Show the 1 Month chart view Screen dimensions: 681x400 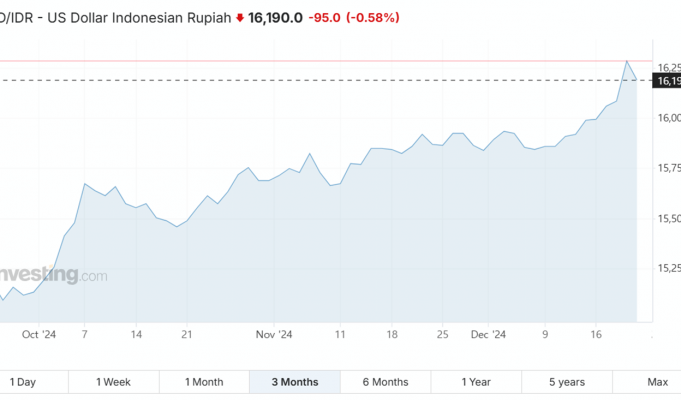(x=204, y=382)
